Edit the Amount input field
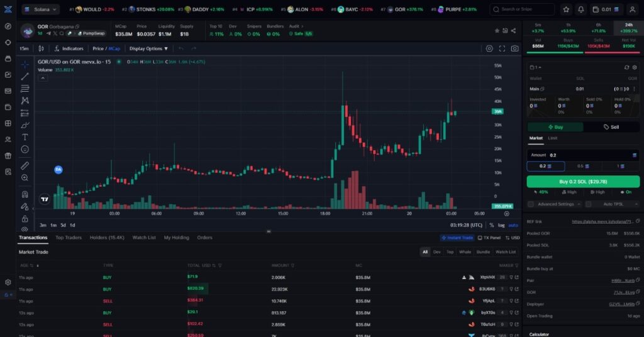This screenshot has width=644, height=337. coord(583,155)
